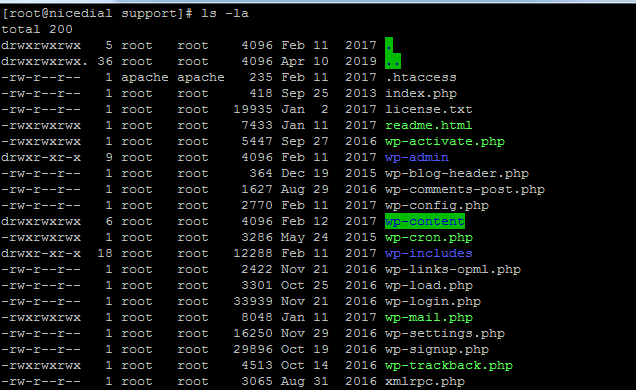
Task: Select the 'wp-settings.php' file name
Action: tap(445, 334)
